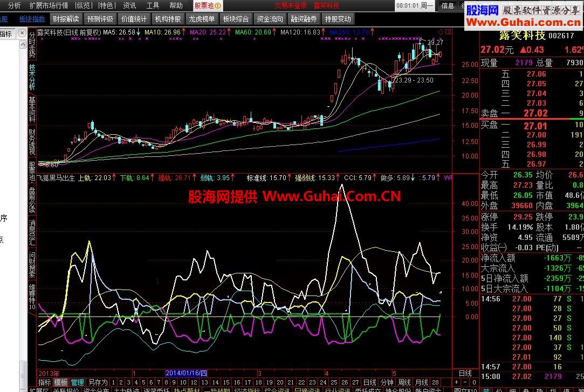Click the diamond icon at chart top-right

[441, 32]
